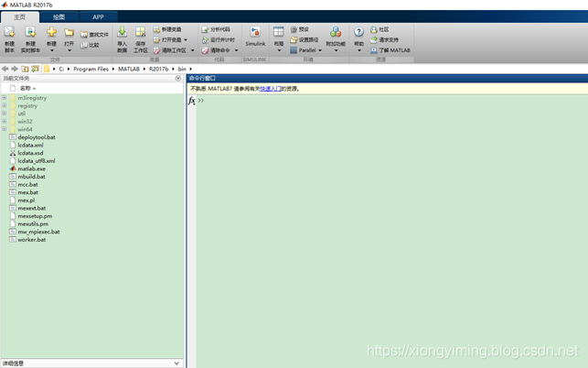Click Find Files (查找文件) in the ribbon
The image size is (588, 368).
94,35
